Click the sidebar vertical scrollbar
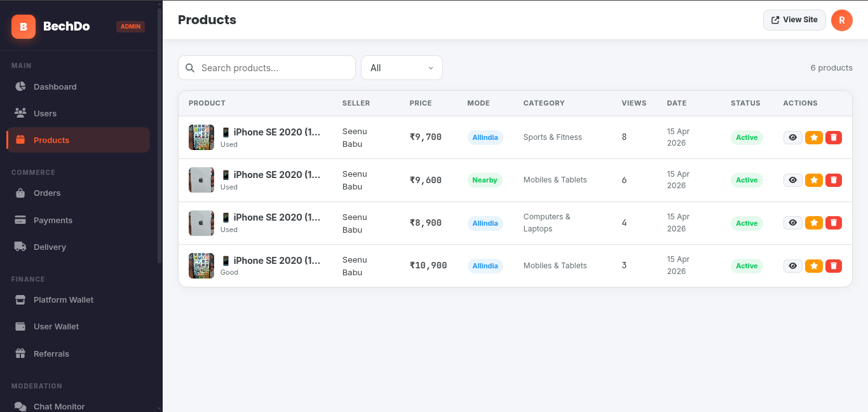 point(159,137)
